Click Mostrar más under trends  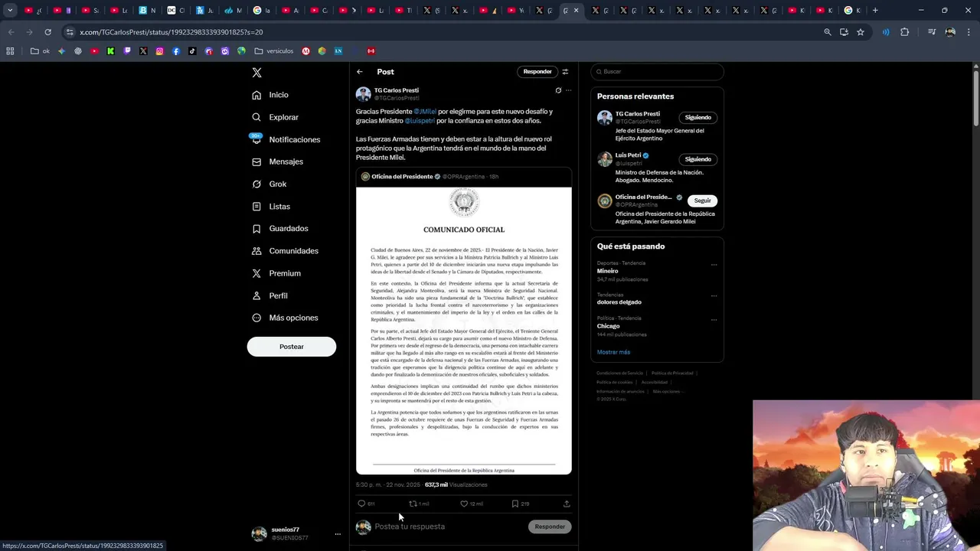click(x=613, y=352)
